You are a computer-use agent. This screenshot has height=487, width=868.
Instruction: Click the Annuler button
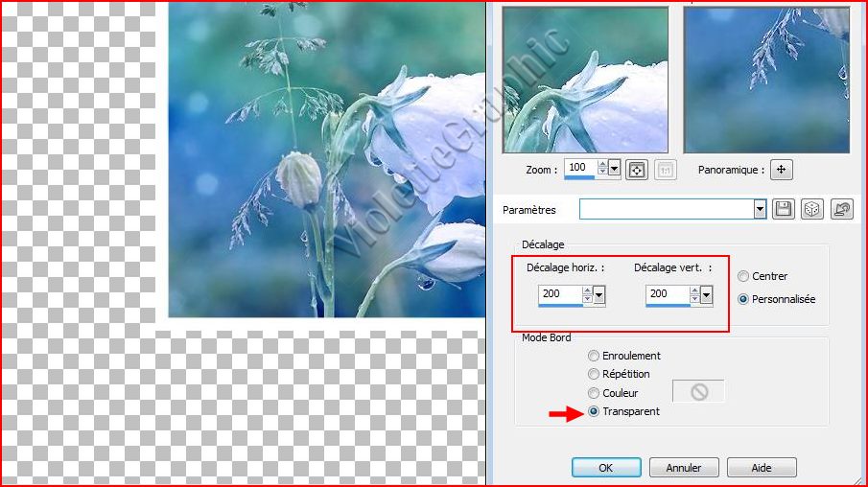click(683, 468)
